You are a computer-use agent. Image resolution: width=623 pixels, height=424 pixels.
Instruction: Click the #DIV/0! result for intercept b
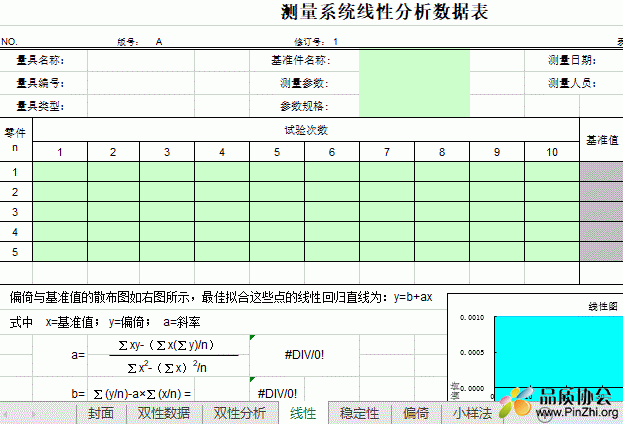[x=277, y=393]
